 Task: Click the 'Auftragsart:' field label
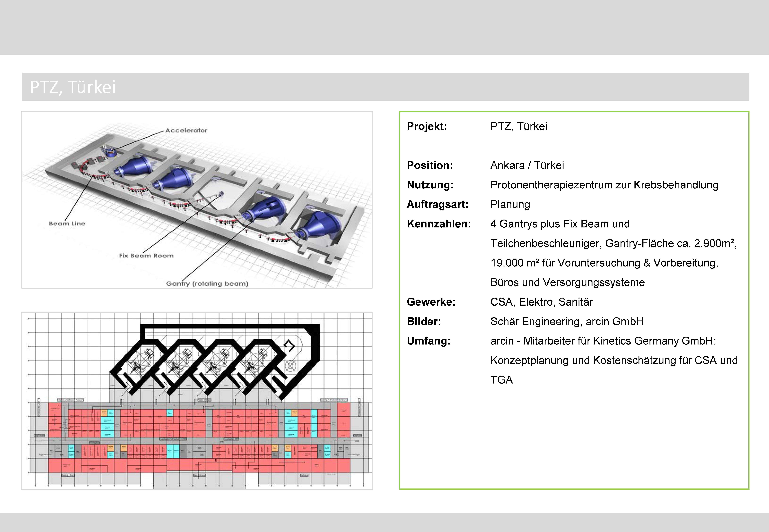click(438, 204)
